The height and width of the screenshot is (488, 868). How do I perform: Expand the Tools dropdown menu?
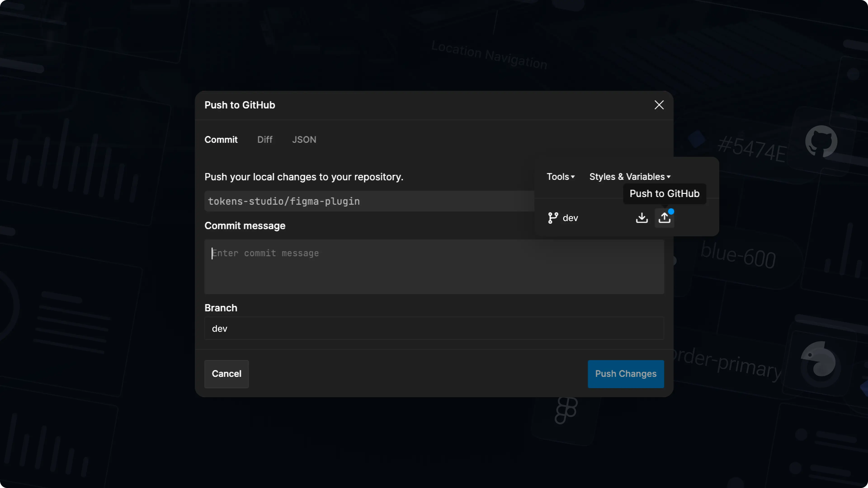point(560,176)
